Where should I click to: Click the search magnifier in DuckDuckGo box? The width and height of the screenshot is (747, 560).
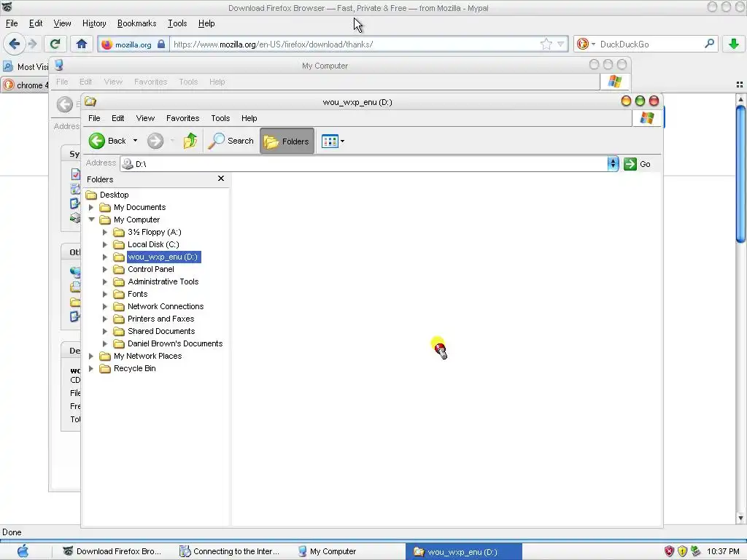[x=709, y=44]
